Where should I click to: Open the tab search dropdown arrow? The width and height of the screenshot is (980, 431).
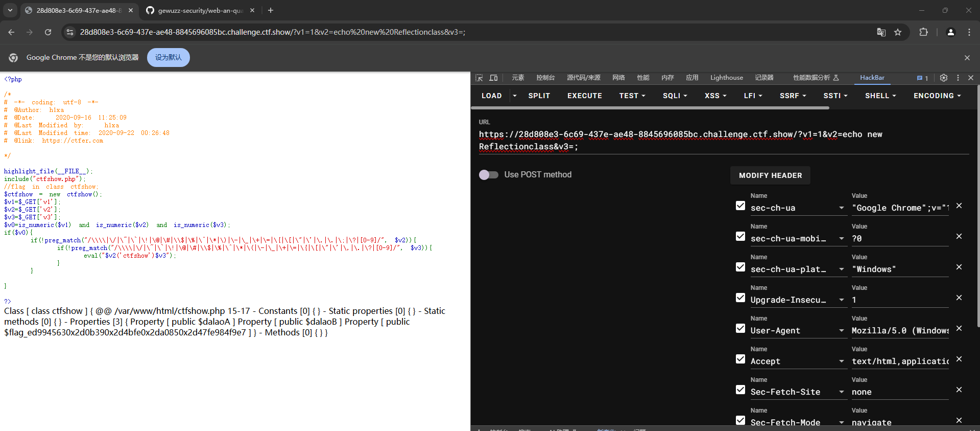(10, 10)
